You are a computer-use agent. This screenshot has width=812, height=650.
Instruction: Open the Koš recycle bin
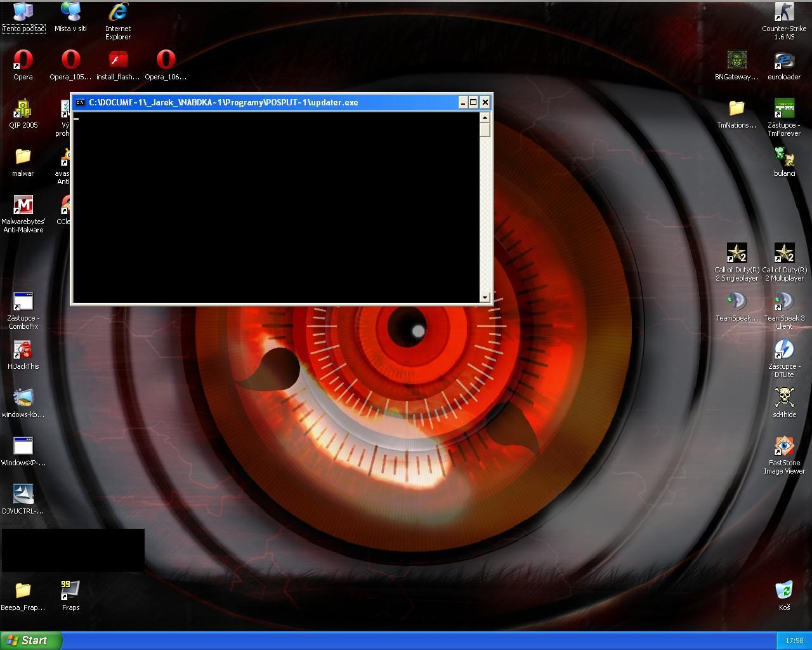coord(784,591)
